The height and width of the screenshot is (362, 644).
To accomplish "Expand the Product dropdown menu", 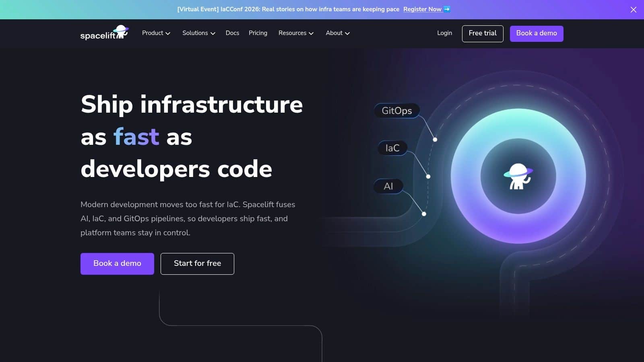I will (x=156, y=33).
